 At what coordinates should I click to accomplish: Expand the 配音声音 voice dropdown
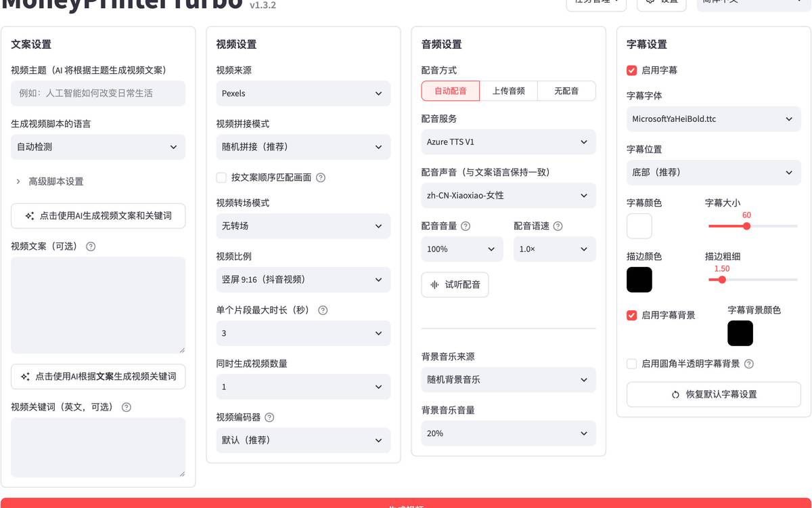tap(509, 195)
